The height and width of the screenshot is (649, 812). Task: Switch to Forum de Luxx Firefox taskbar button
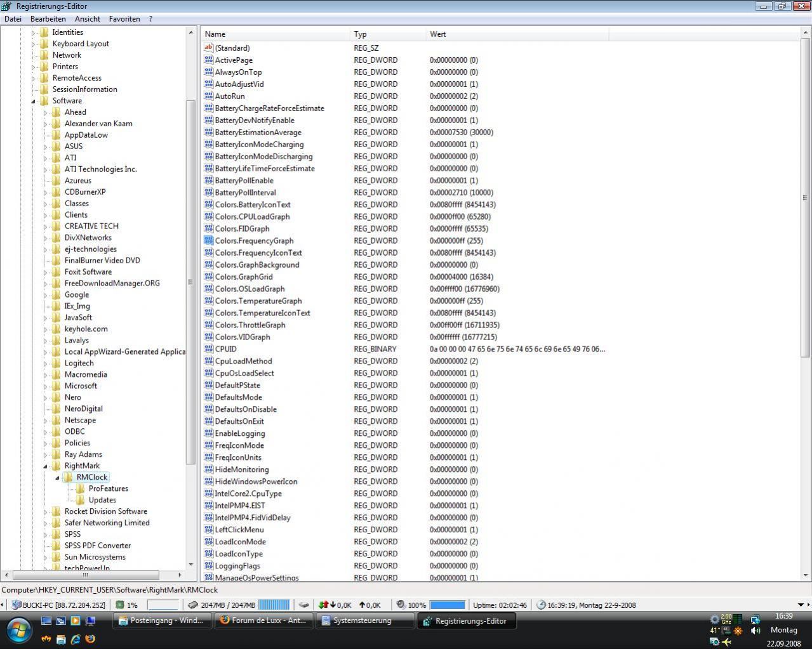point(263,621)
